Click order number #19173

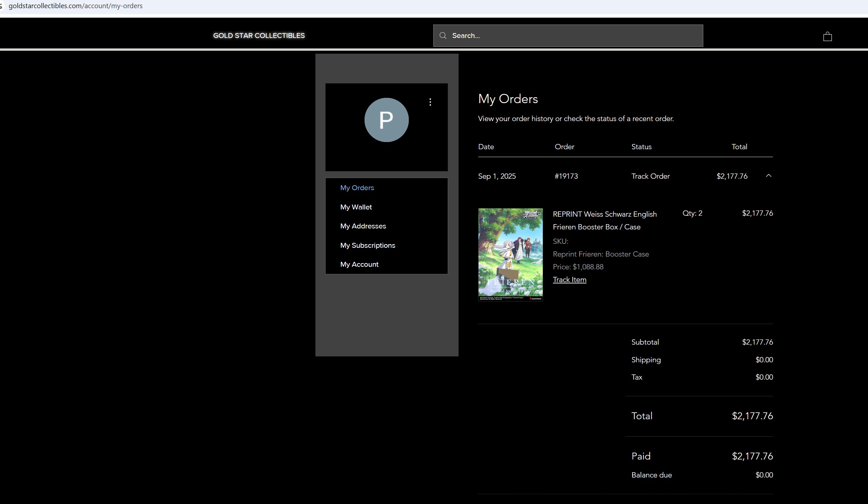(566, 176)
